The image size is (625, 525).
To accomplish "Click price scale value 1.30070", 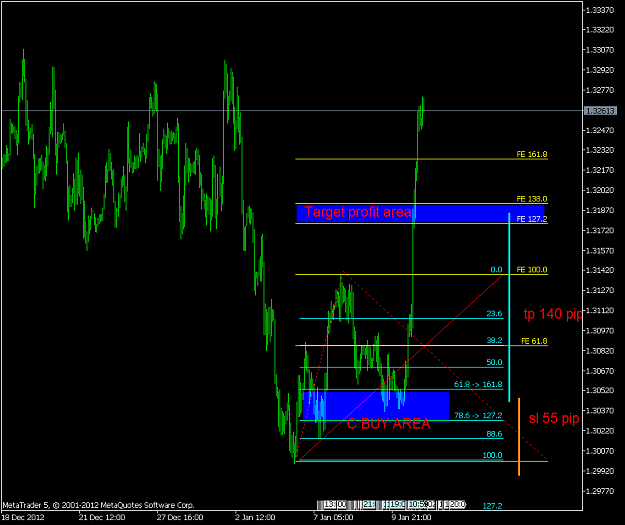I will 600,451.
